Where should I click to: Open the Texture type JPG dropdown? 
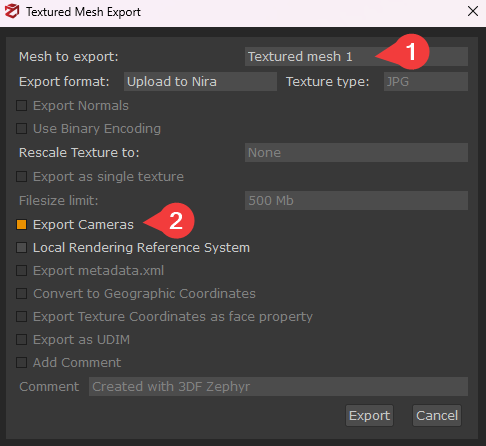tap(426, 82)
